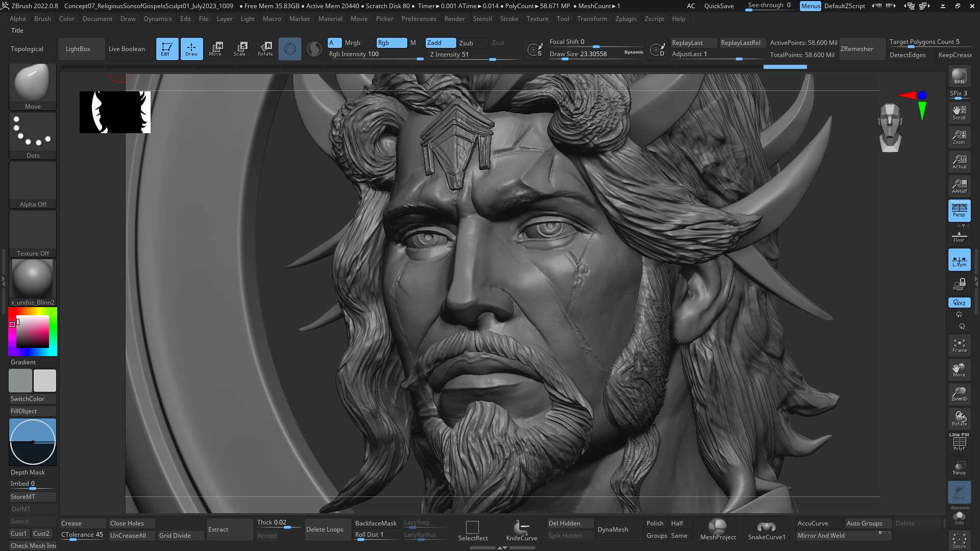Disable Zadd mode
The image size is (980, 551).
coord(440,43)
